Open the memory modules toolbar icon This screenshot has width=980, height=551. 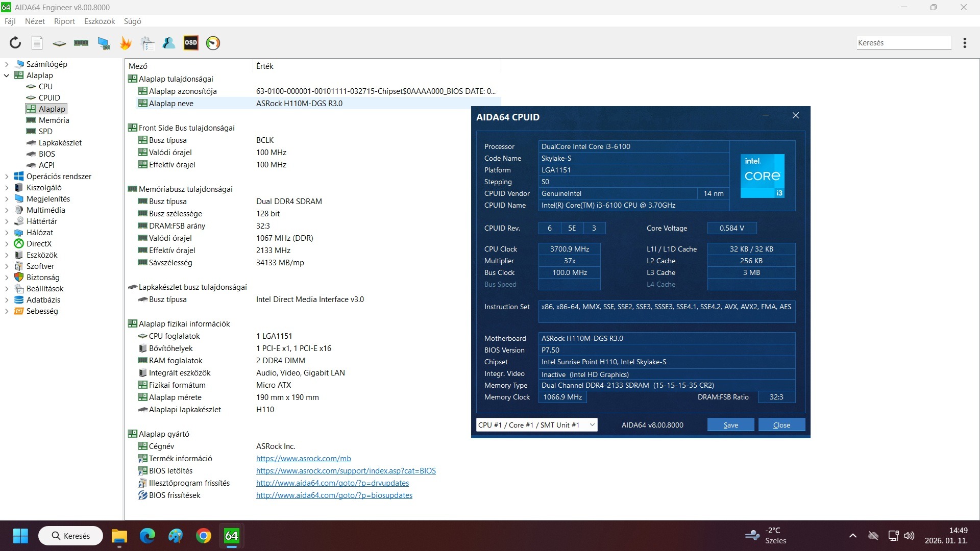[81, 43]
